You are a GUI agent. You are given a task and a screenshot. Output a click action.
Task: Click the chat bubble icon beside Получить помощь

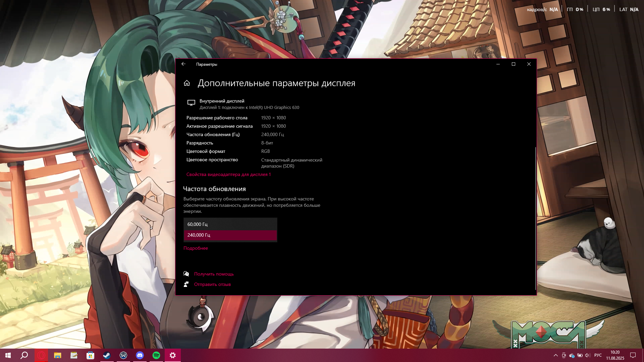pos(186,274)
